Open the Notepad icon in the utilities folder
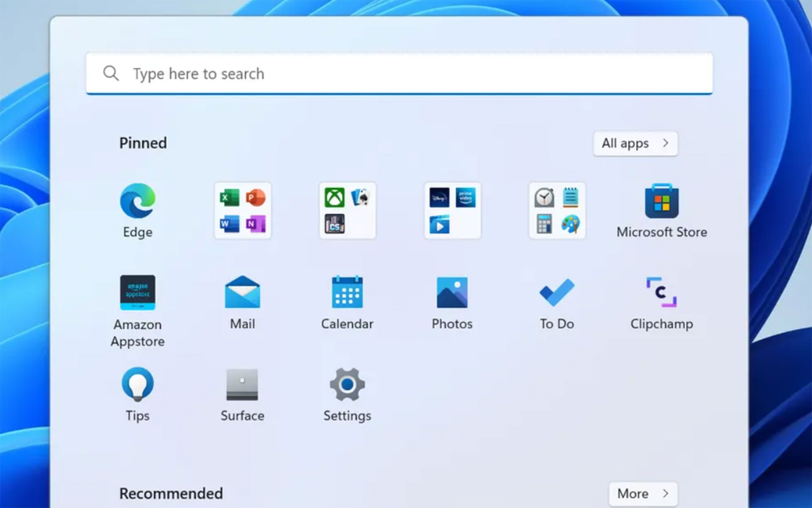 (571, 197)
